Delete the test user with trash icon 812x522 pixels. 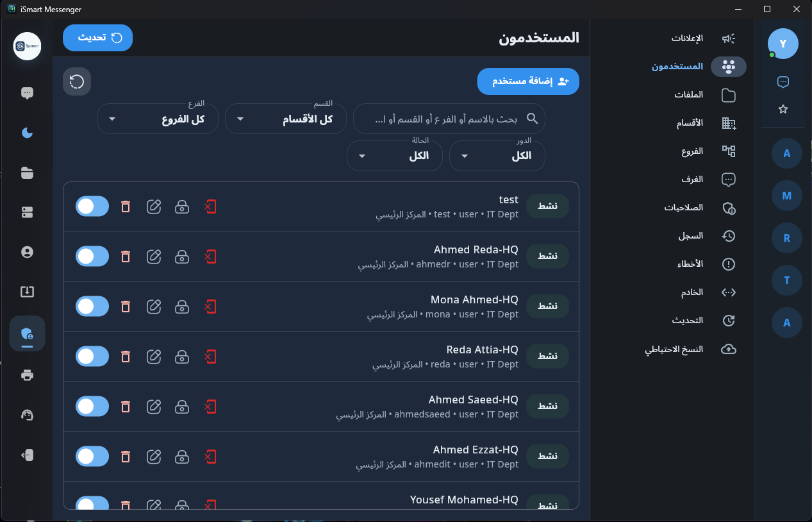coord(126,206)
